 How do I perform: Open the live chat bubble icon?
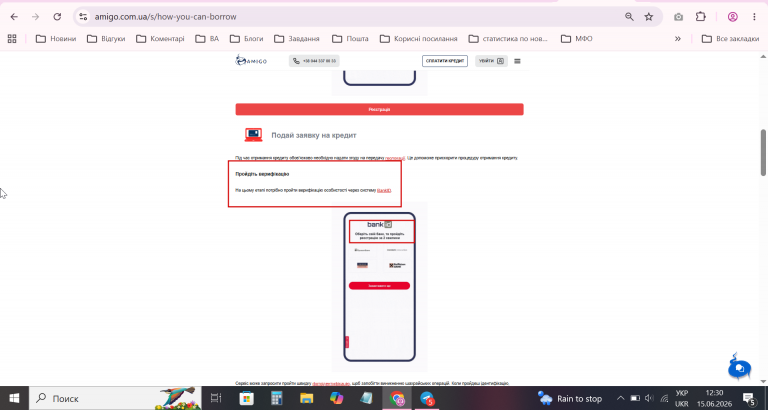coord(740,368)
